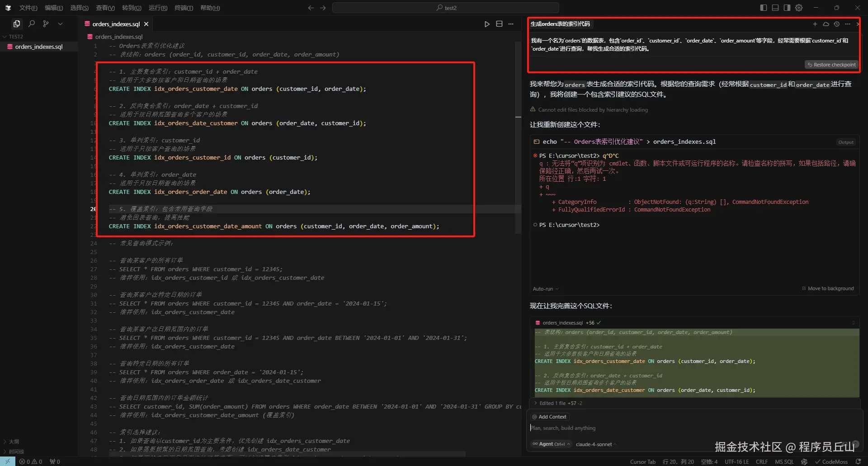Toggle the primary sidebar layout
The width and height of the screenshot is (868, 466).
pos(764,8)
